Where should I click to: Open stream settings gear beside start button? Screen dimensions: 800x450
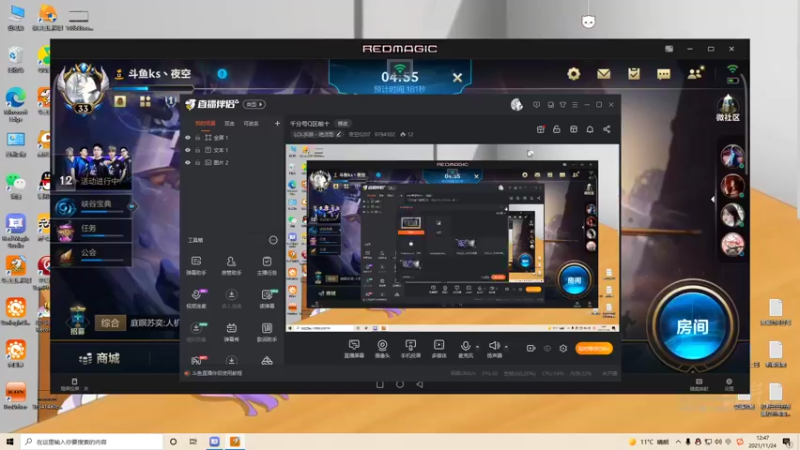(x=563, y=348)
